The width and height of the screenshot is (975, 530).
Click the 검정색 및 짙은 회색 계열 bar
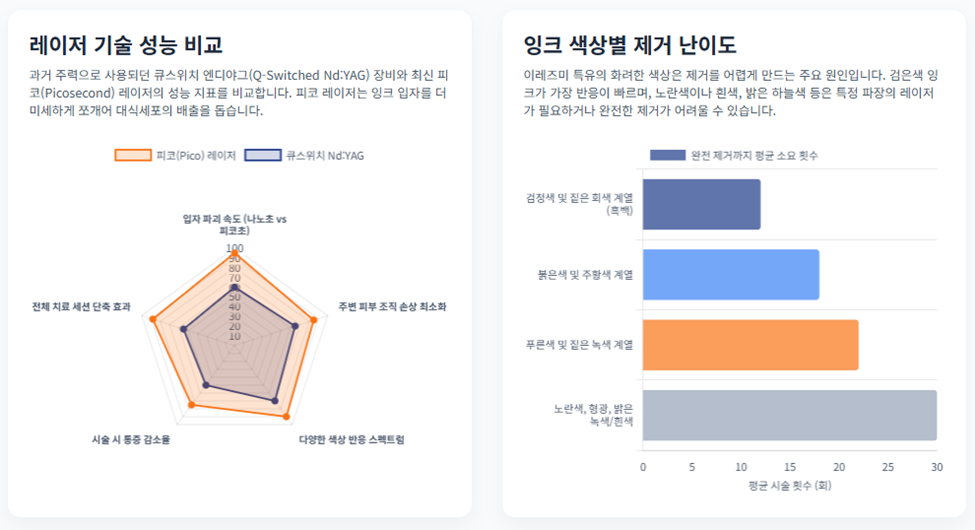coord(701,205)
